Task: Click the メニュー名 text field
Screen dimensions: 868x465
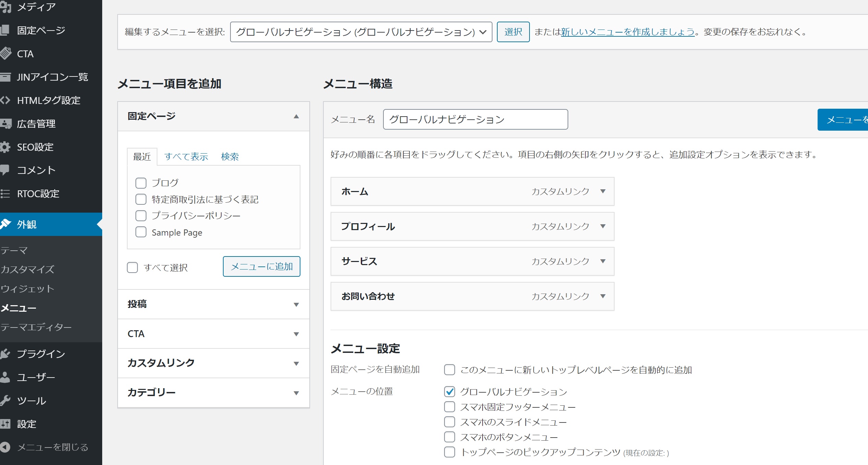Action: pos(475,119)
